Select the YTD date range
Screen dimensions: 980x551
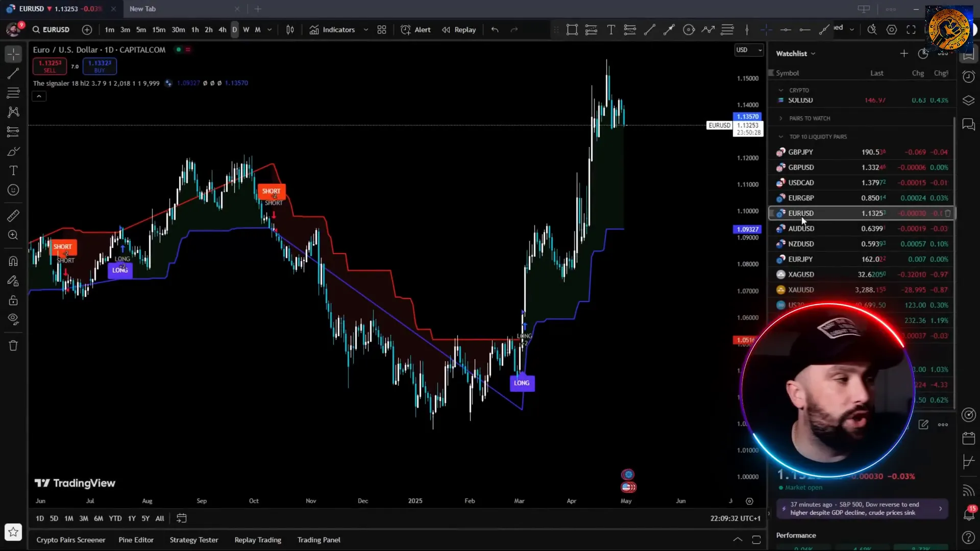click(x=115, y=518)
